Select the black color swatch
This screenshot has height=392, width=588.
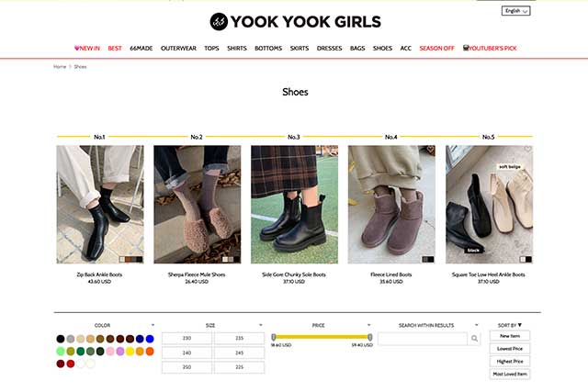point(61,339)
